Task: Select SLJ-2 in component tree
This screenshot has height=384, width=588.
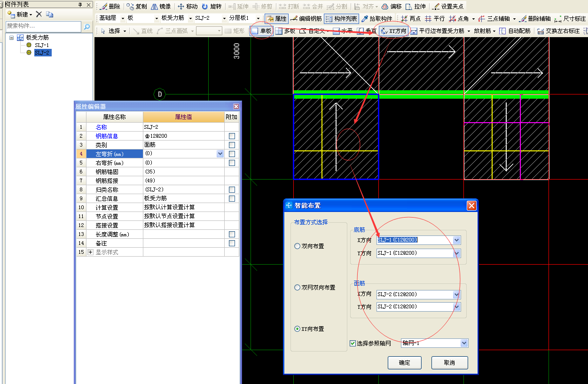Action: [42, 53]
